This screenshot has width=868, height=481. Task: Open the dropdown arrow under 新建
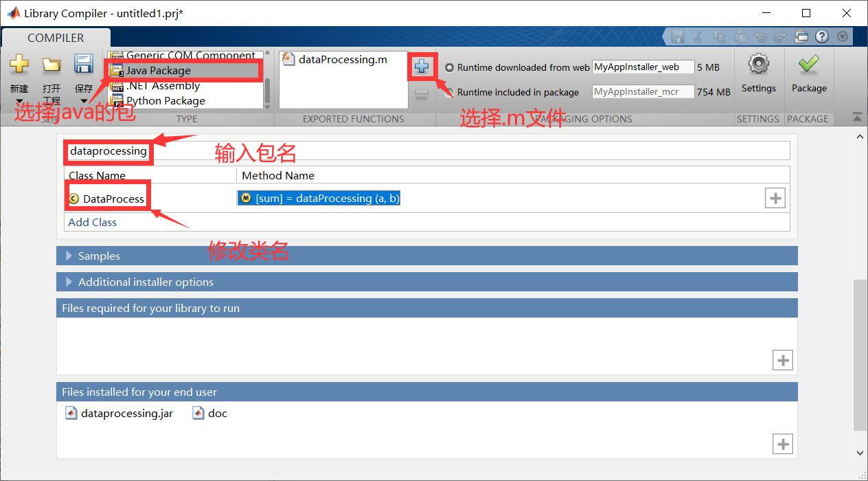point(19,102)
